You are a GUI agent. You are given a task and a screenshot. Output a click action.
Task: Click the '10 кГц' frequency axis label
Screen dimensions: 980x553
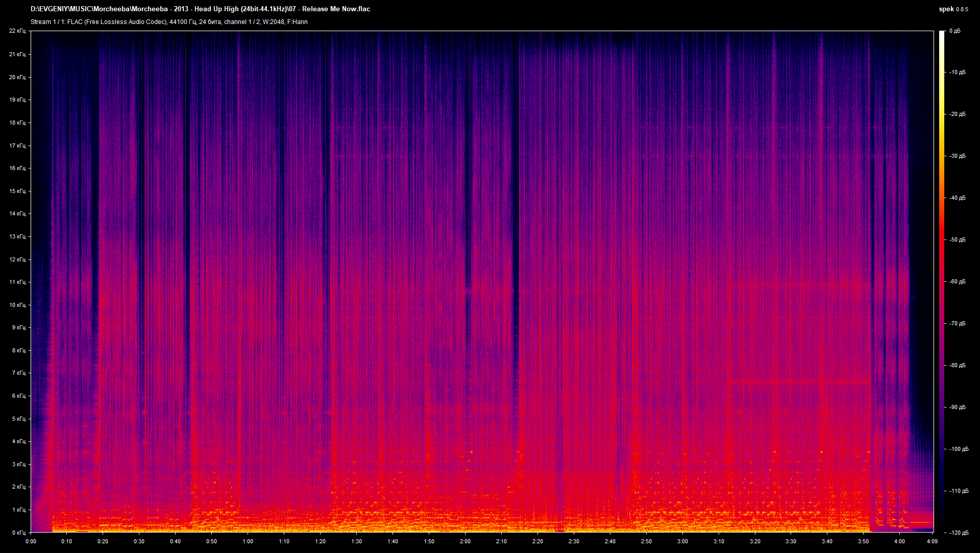17,305
